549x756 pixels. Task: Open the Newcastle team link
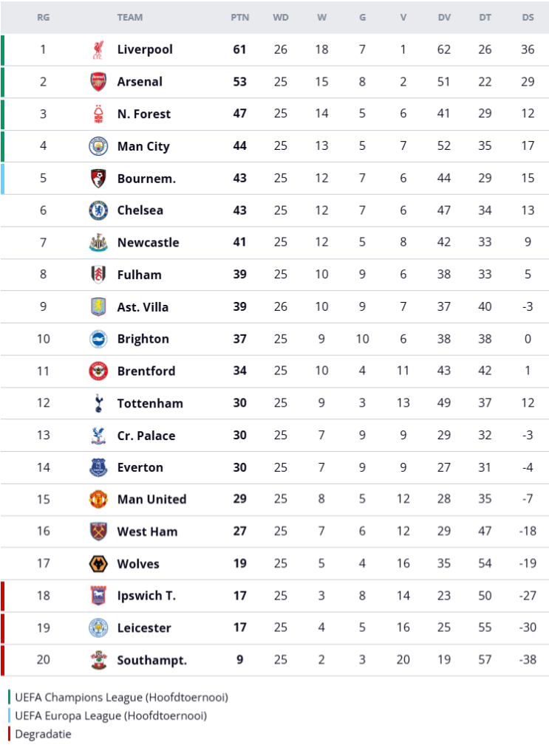click(148, 242)
